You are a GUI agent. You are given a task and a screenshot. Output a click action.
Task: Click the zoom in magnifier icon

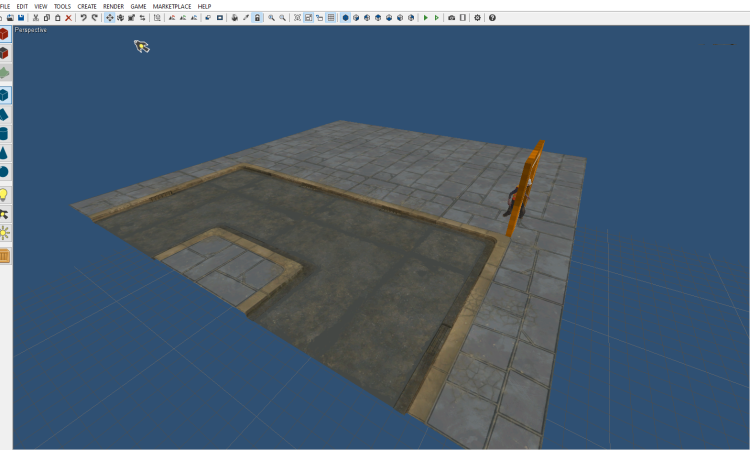pyautogui.click(x=272, y=18)
